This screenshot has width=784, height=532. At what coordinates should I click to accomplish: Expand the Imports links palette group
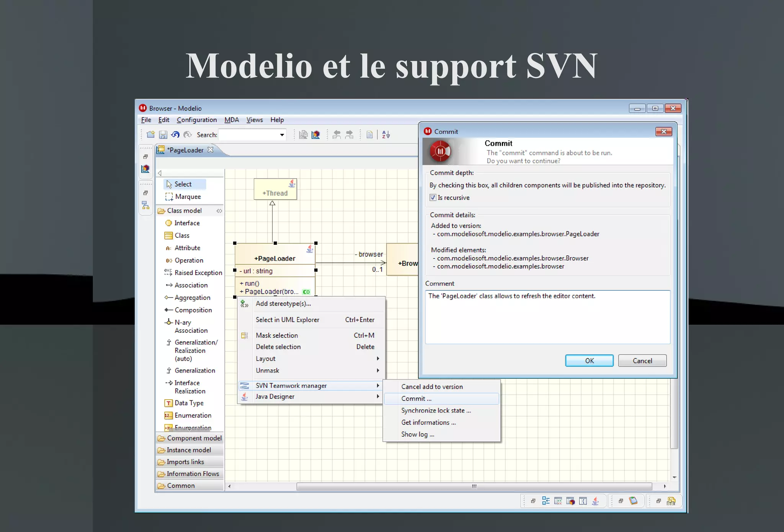(x=189, y=462)
